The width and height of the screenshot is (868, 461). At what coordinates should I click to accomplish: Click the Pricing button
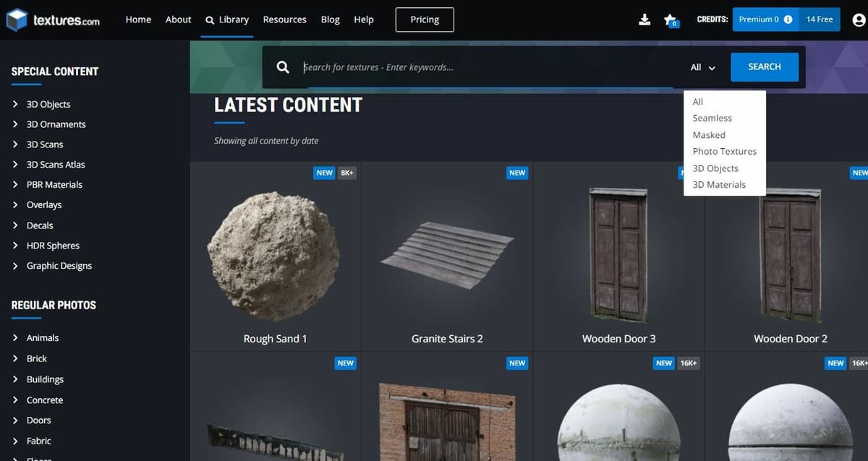tap(425, 20)
